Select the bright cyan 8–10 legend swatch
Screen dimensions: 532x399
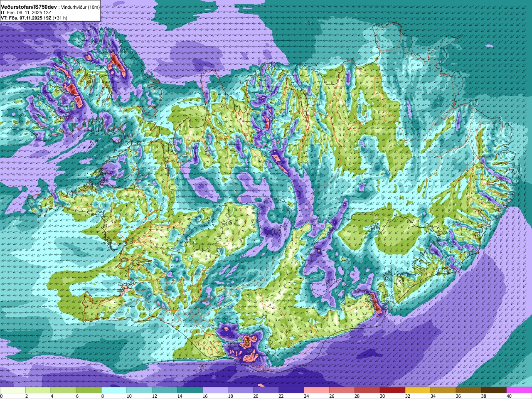pyautogui.click(x=114, y=390)
